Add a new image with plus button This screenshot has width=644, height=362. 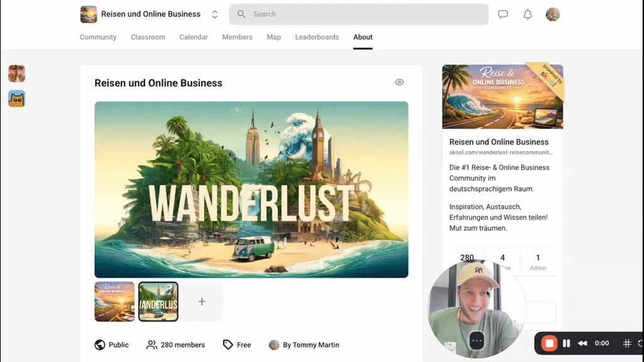click(202, 302)
